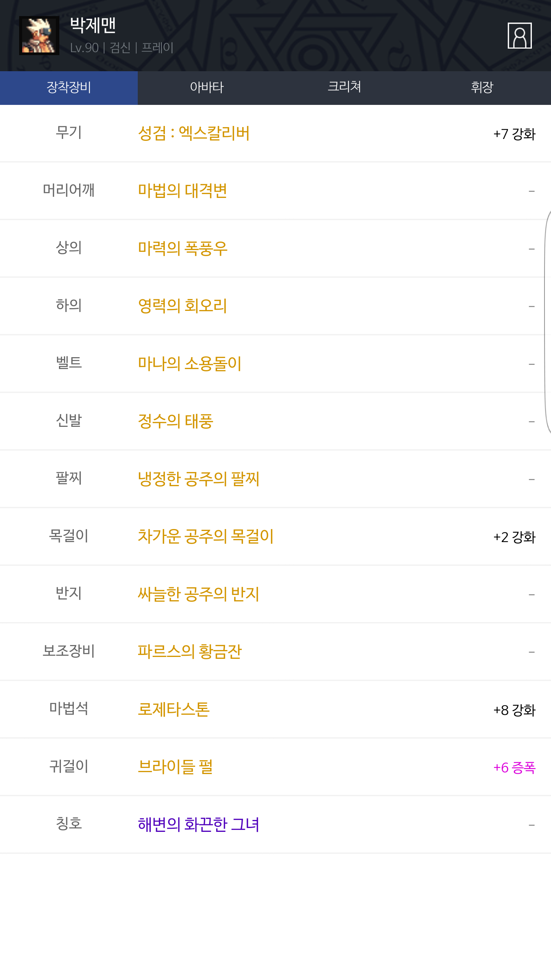Select the 장착장비 tab

click(x=69, y=87)
